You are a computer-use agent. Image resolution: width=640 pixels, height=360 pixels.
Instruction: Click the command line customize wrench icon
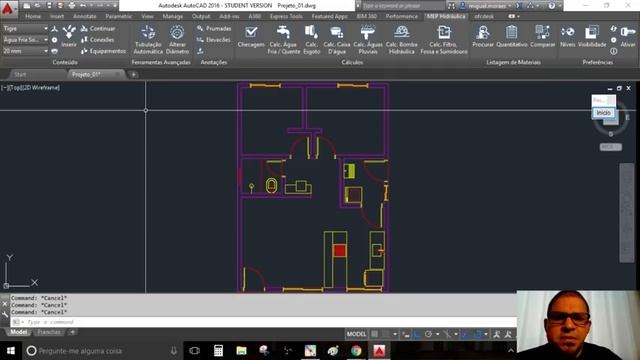(x=5, y=314)
